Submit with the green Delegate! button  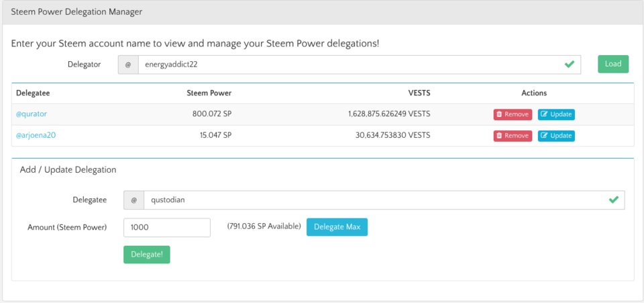147,255
